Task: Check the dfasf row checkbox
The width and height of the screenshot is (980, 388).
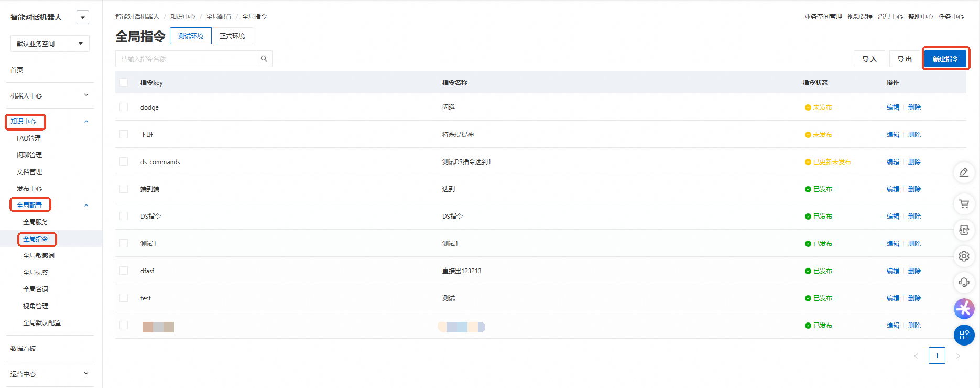Action: click(124, 271)
